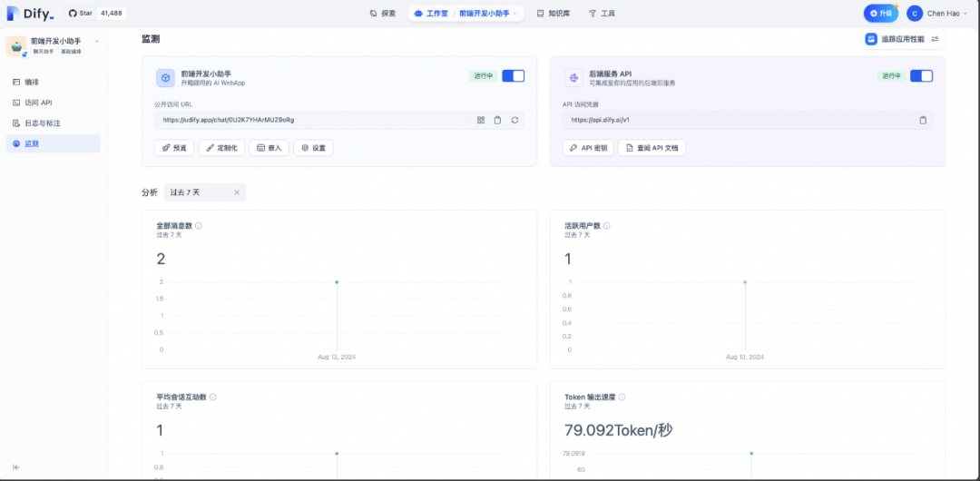Click info icon beside 全部消息数
This screenshot has height=481, width=980.
pos(198,226)
